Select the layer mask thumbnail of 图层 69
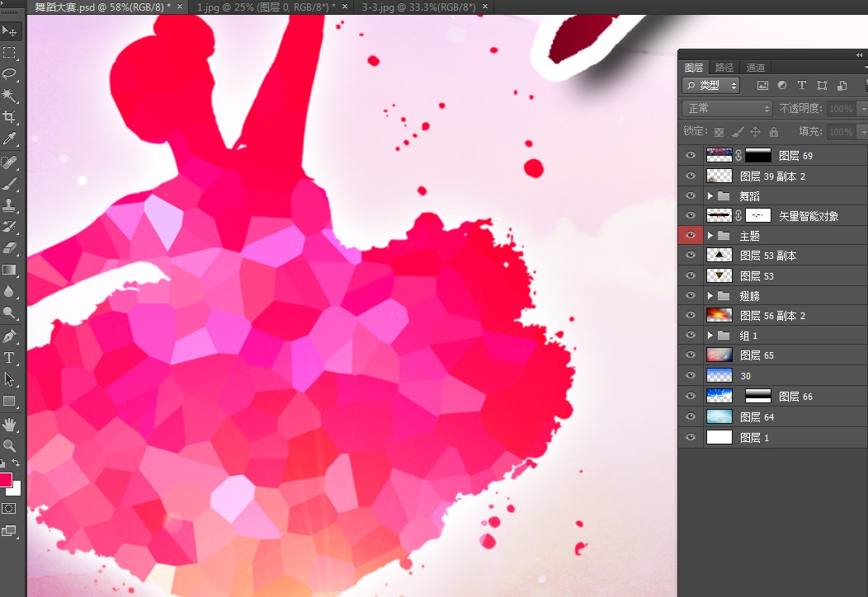The height and width of the screenshot is (597, 868). 757,156
